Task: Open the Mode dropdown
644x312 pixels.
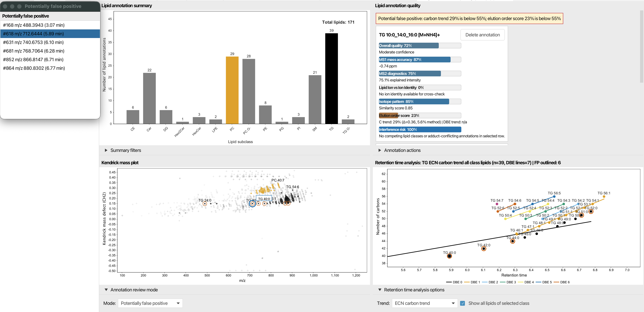Action: [150, 303]
